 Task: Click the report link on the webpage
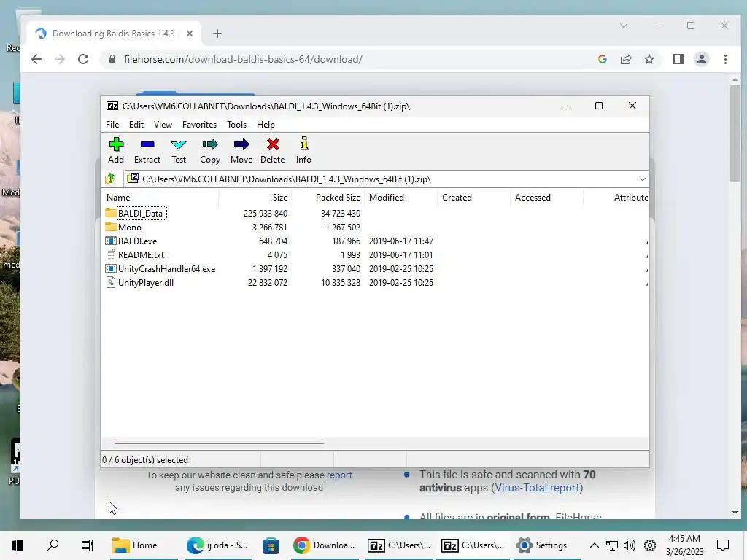tap(339, 475)
